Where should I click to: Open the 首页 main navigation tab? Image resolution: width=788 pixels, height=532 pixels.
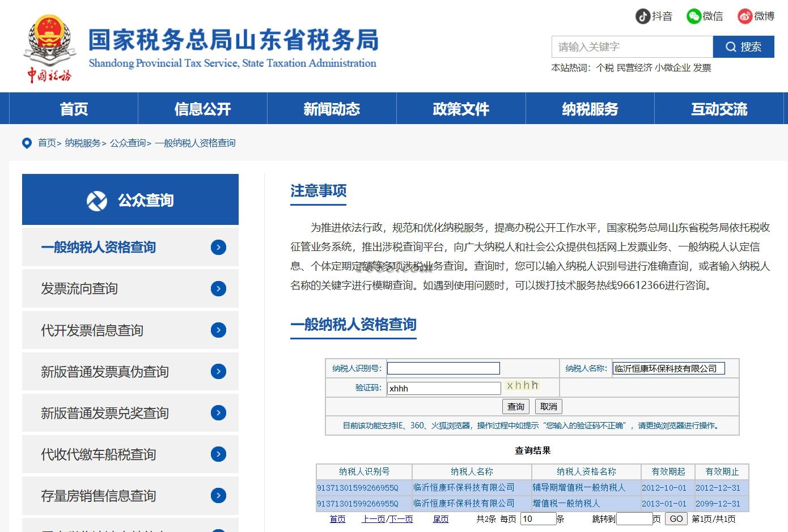click(x=74, y=108)
